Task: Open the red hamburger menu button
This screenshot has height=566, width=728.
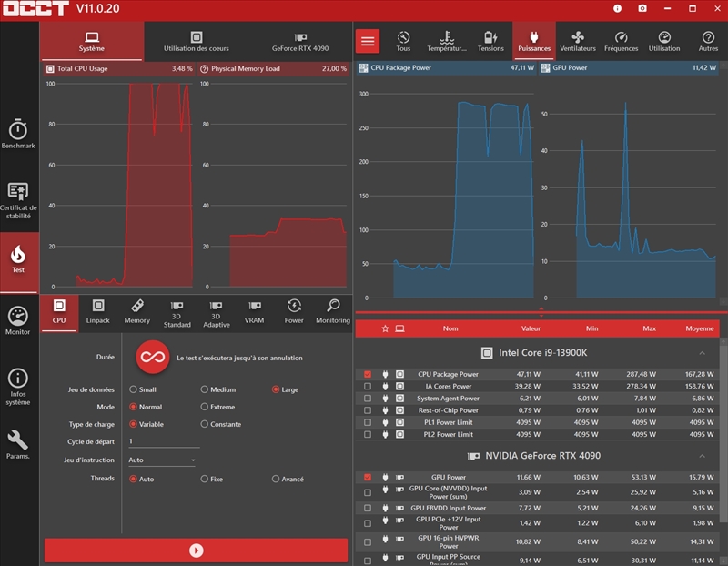Action: [368, 41]
